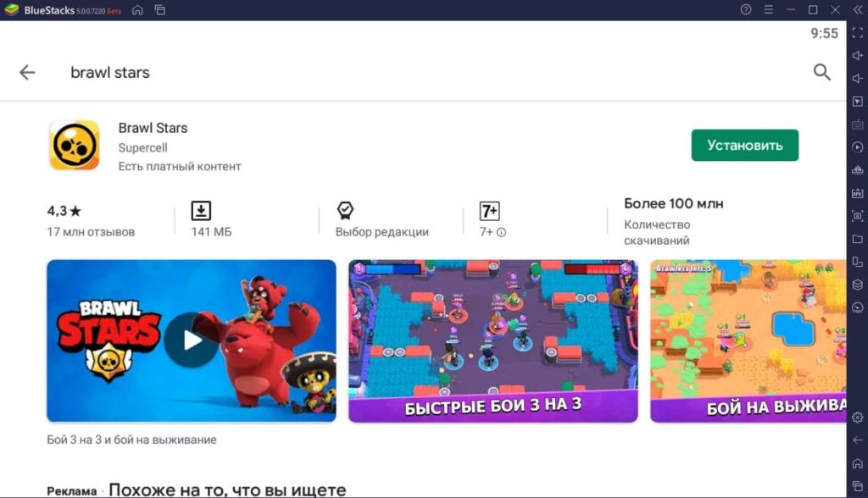Collapse the sidebar with the double chevron

[x=858, y=10]
